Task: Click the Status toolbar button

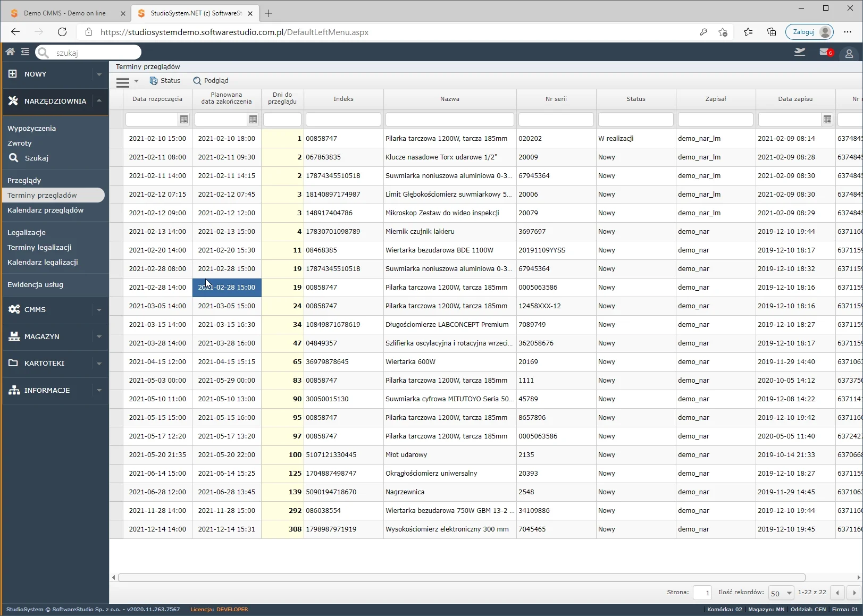Action: pyautogui.click(x=165, y=81)
